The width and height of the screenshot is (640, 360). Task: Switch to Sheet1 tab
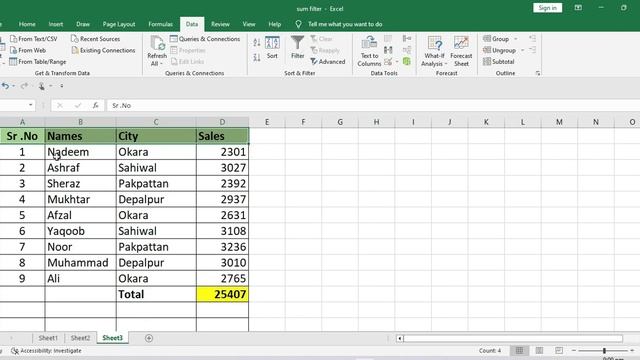coord(48,338)
